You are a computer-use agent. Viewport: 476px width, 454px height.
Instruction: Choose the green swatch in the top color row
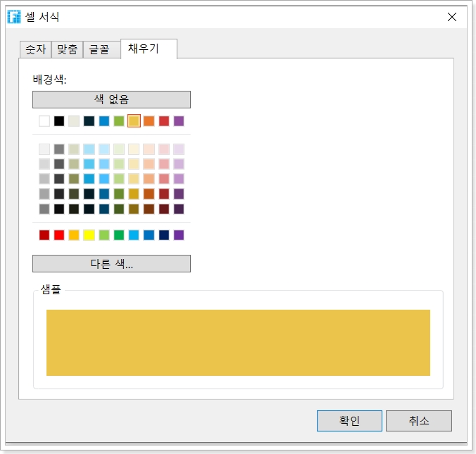119,121
